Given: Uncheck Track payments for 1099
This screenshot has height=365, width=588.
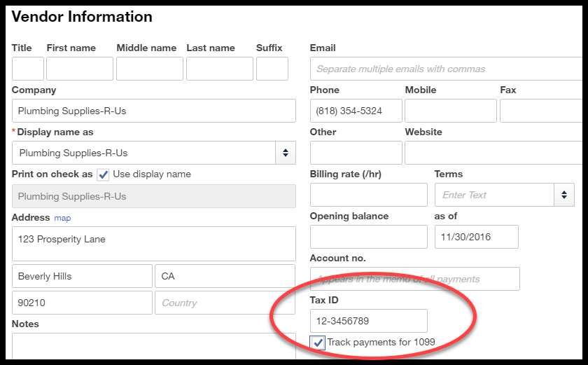Looking at the screenshot, I should coord(318,343).
